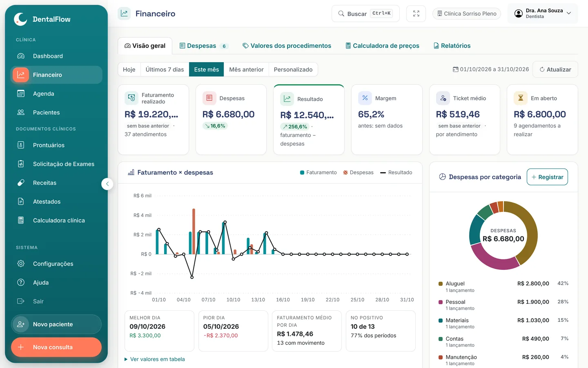
Task: Open the Relatórios tab
Action: pyautogui.click(x=452, y=46)
